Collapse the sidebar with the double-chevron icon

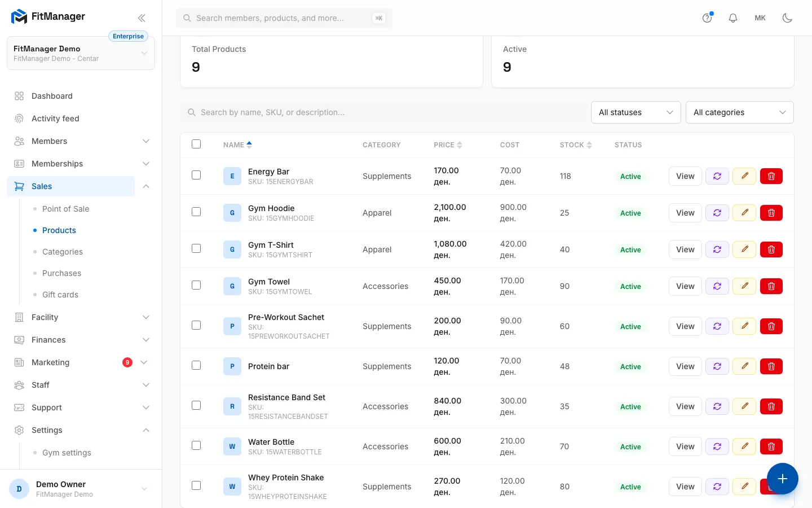pyautogui.click(x=142, y=17)
